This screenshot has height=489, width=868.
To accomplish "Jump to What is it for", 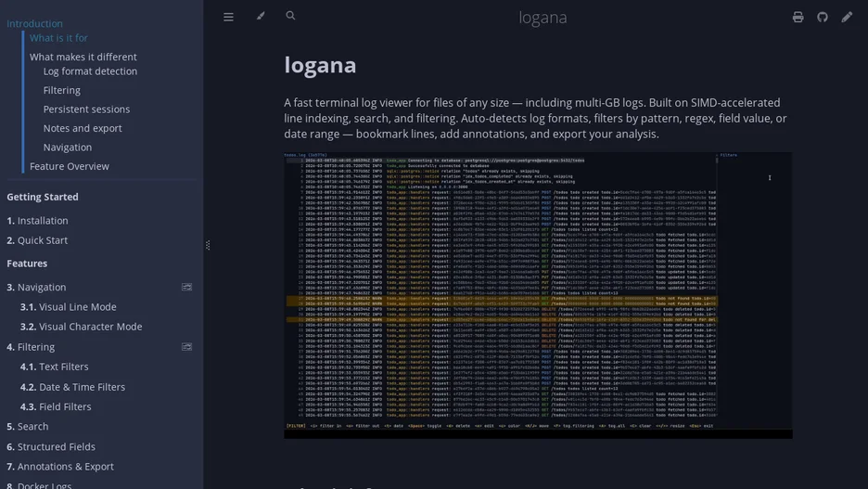I will [x=58, y=38].
